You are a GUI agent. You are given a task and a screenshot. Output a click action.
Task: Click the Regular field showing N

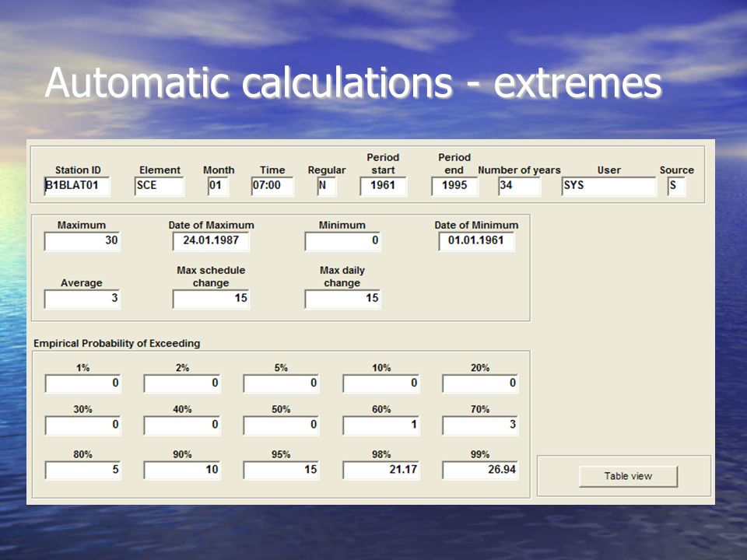click(x=326, y=186)
